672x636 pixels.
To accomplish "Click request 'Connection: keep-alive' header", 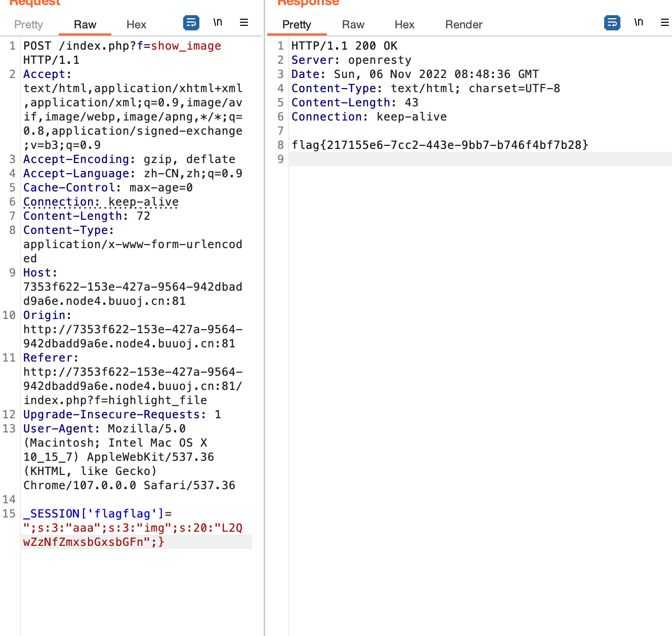I will click(x=101, y=202).
